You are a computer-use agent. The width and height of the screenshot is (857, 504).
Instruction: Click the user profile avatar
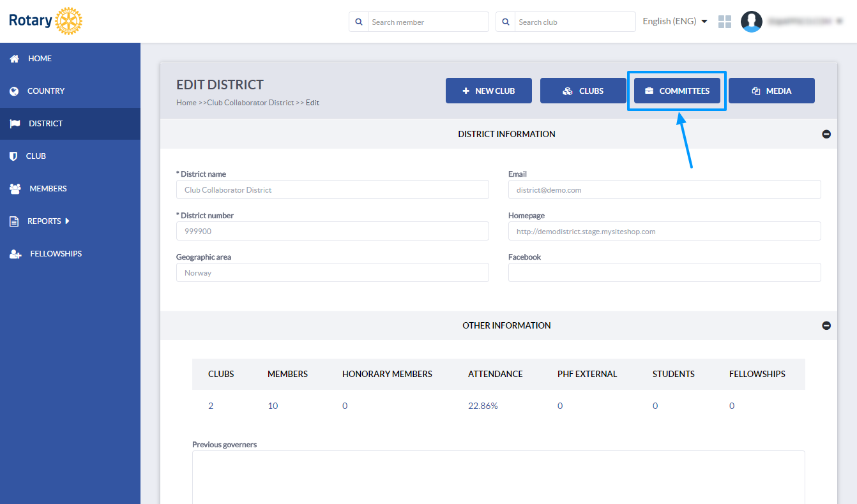point(752,22)
